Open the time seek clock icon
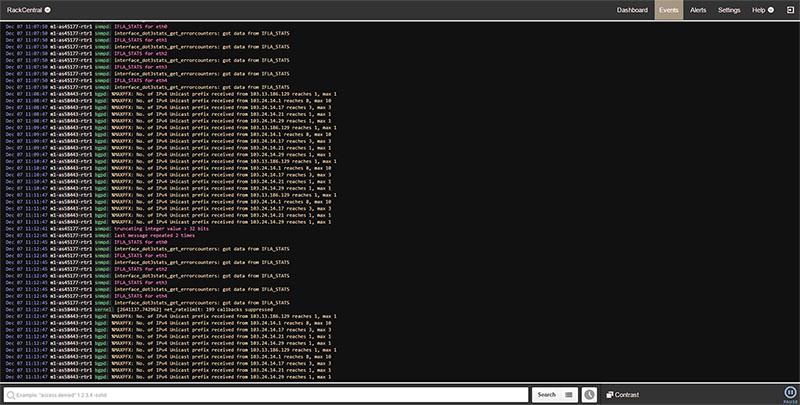800x405 pixels. pyautogui.click(x=589, y=395)
